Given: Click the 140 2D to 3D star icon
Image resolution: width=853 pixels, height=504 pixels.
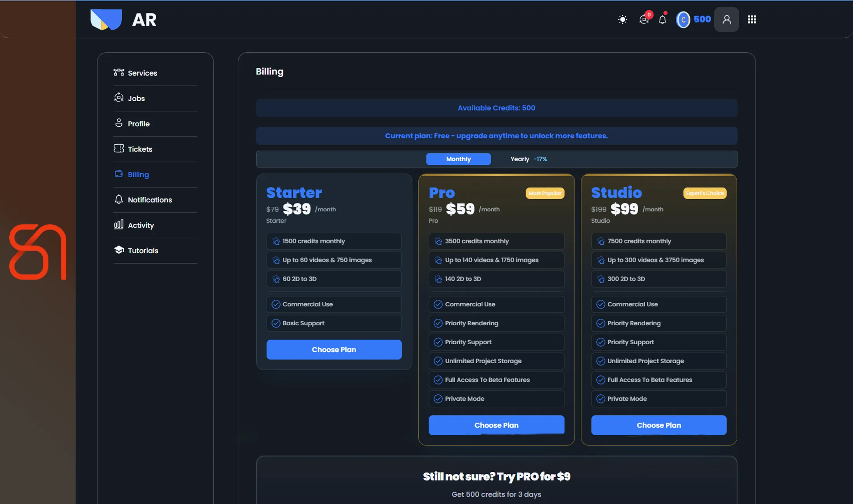Looking at the screenshot, I should (x=438, y=279).
